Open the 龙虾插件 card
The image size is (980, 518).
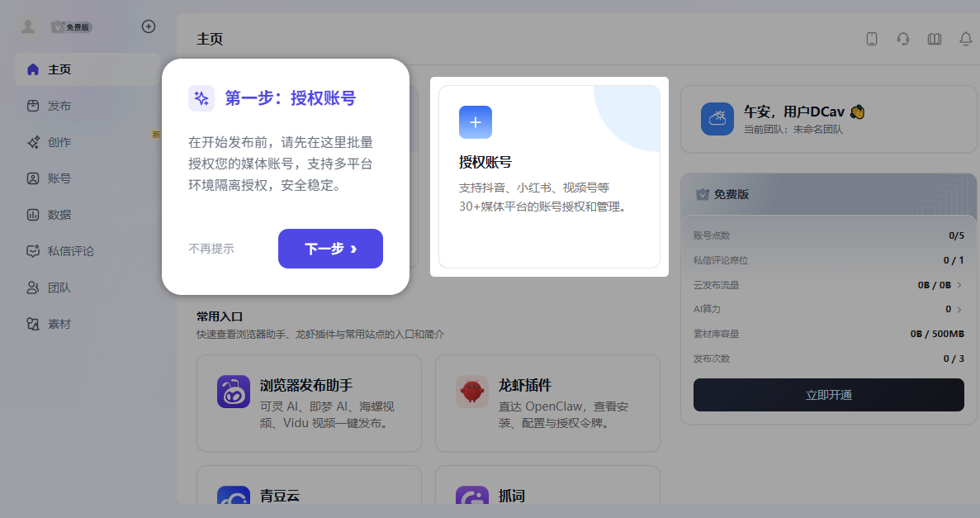547,403
